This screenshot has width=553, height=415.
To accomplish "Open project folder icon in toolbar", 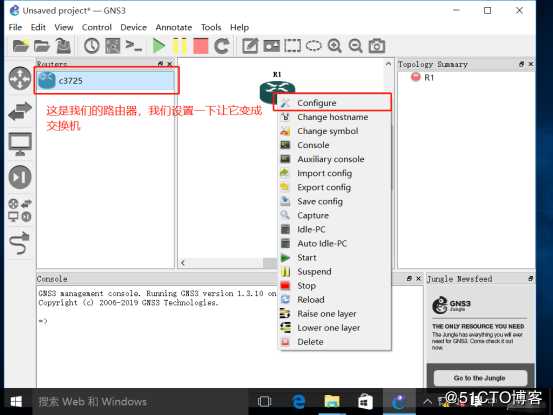I will 42,46.
